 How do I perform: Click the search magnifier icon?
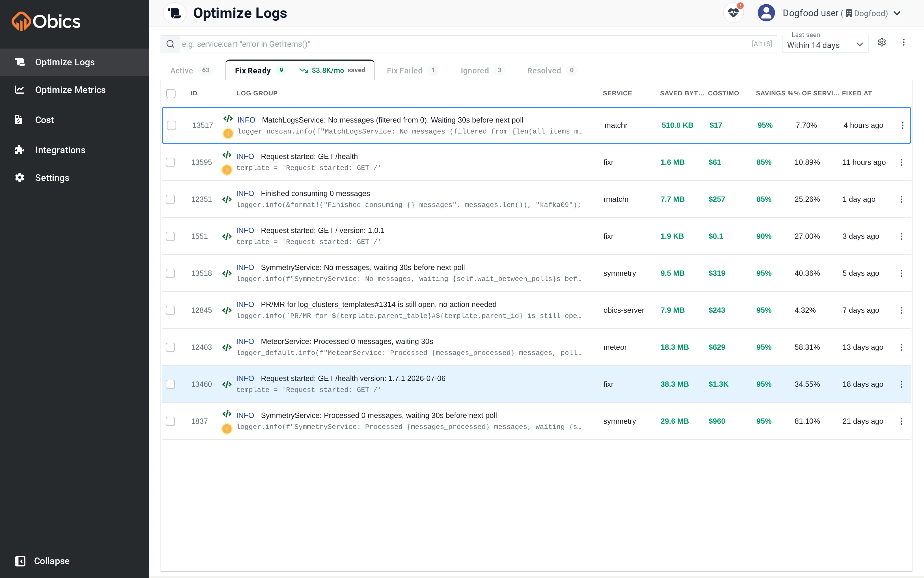coord(170,44)
